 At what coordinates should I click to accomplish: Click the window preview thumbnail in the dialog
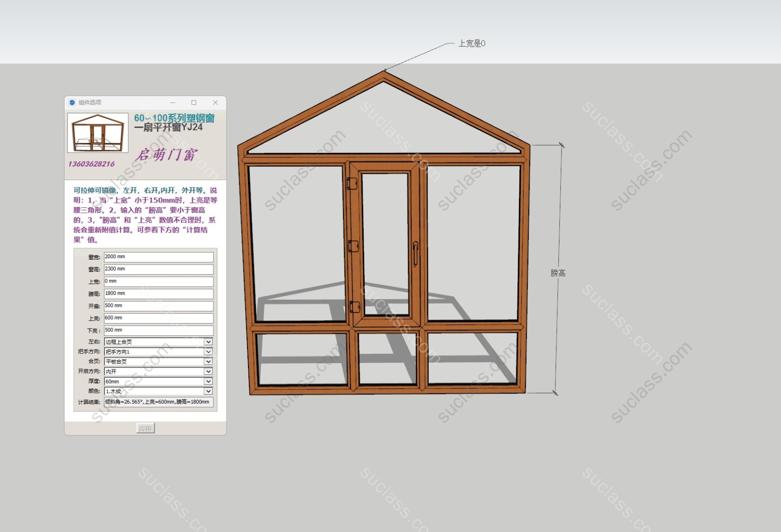coord(98,133)
